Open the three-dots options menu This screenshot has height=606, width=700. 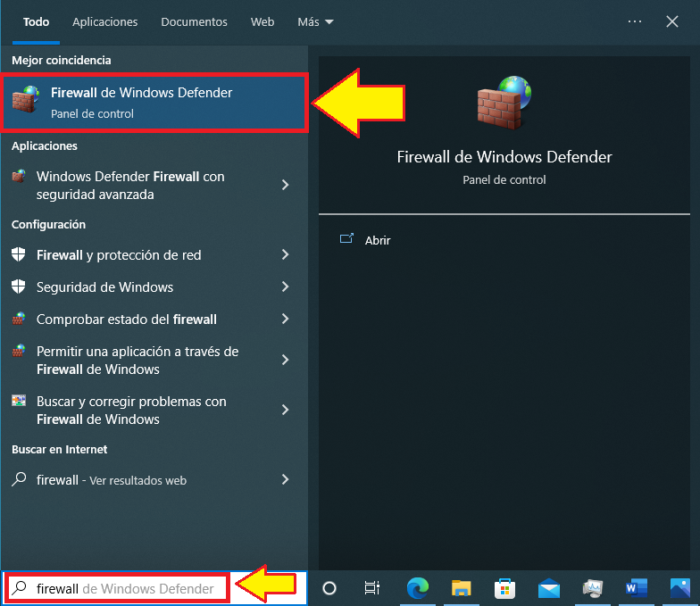pyautogui.click(x=635, y=21)
